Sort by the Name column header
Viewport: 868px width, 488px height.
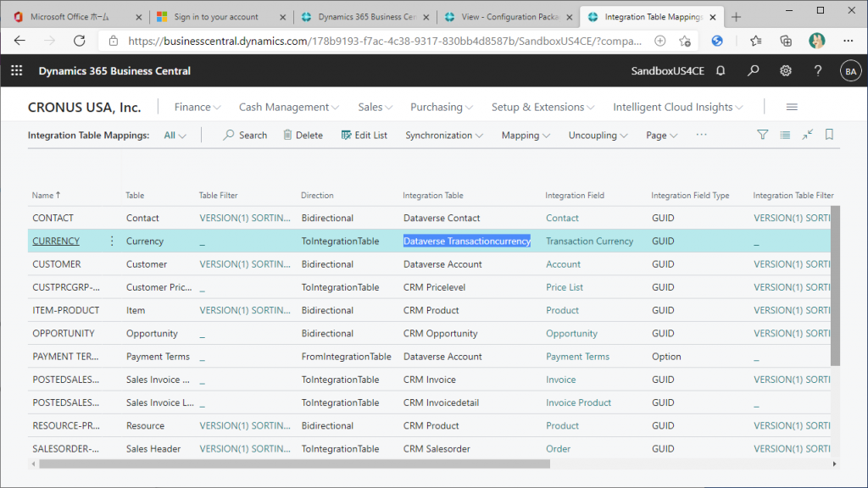[46, 196]
